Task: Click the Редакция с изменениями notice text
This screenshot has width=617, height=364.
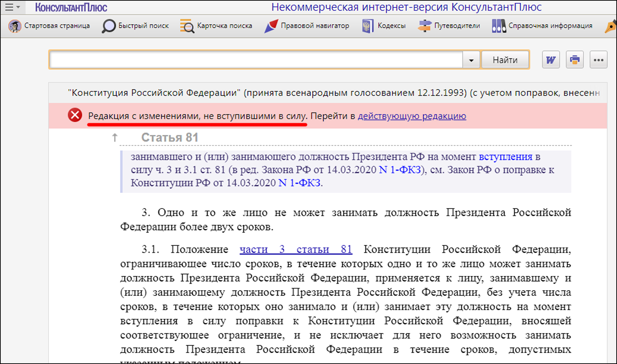Action: (x=197, y=116)
